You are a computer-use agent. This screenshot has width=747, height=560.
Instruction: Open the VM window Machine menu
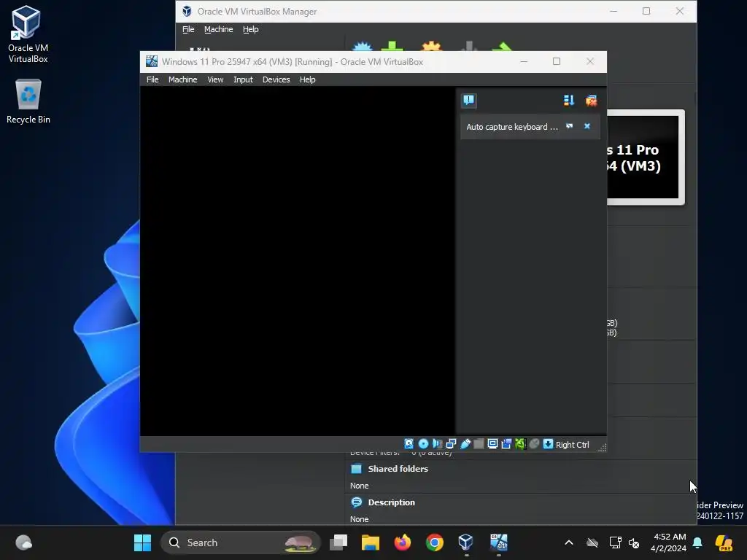[182, 79]
